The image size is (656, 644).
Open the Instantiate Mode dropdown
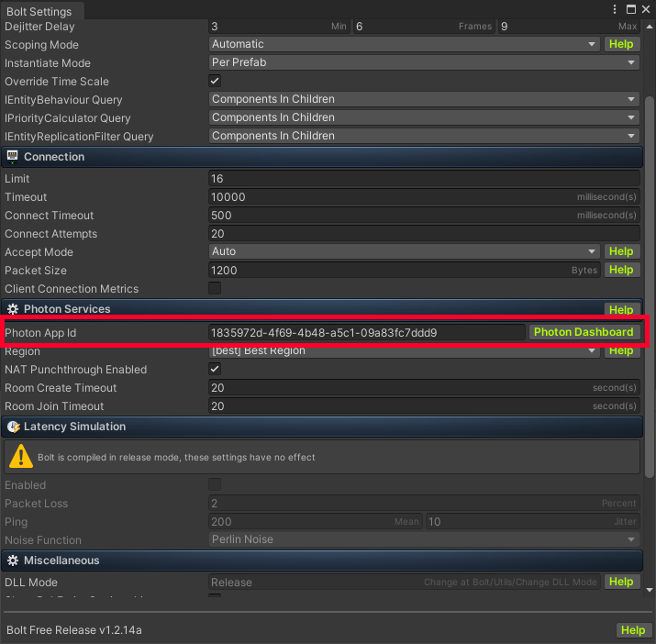coord(424,62)
